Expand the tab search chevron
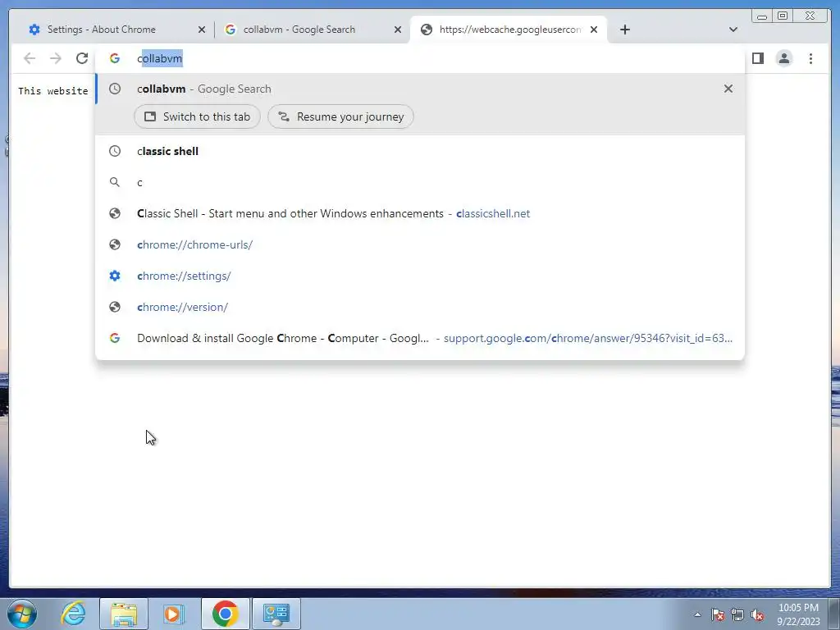Viewport: 840px width, 630px height. coord(733,30)
